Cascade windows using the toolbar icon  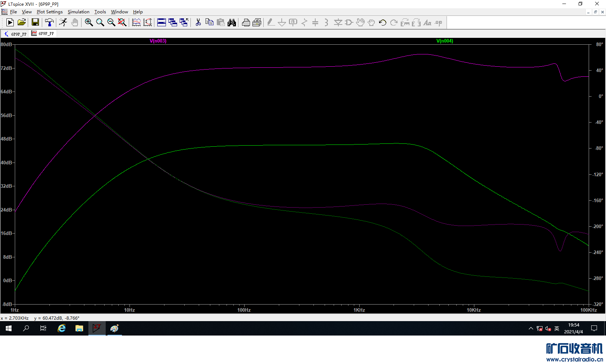pyautogui.click(x=173, y=22)
